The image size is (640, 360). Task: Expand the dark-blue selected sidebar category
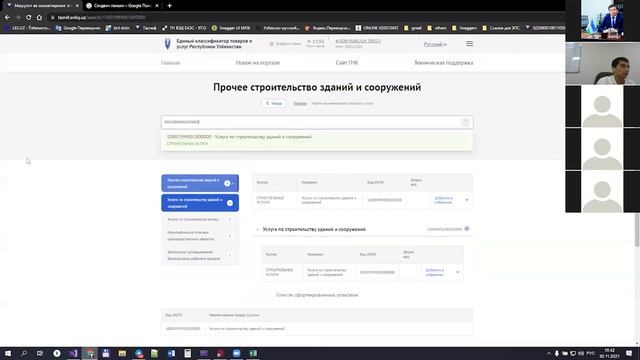[230, 203]
